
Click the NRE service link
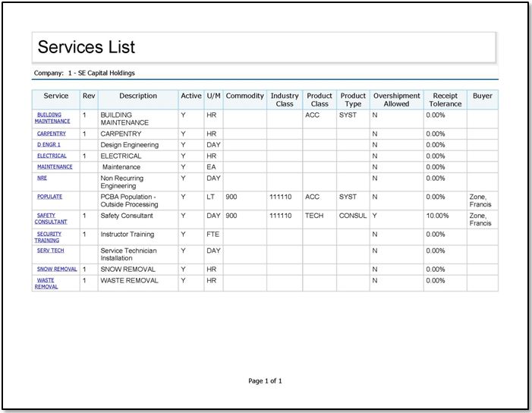(x=42, y=178)
